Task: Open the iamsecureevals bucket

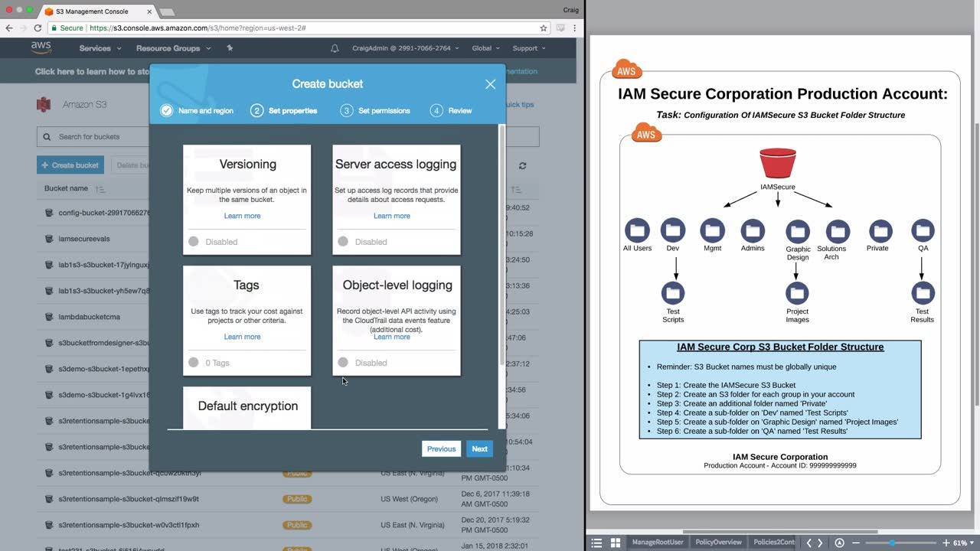Action: [84, 239]
